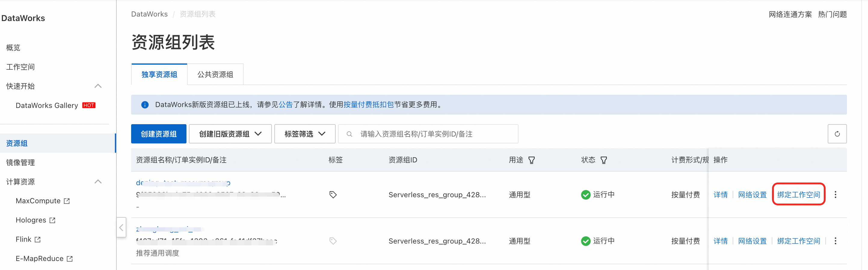868x270 pixels.
Task: Click 详情 link in 推荐通用调度 row
Action: pos(720,241)
